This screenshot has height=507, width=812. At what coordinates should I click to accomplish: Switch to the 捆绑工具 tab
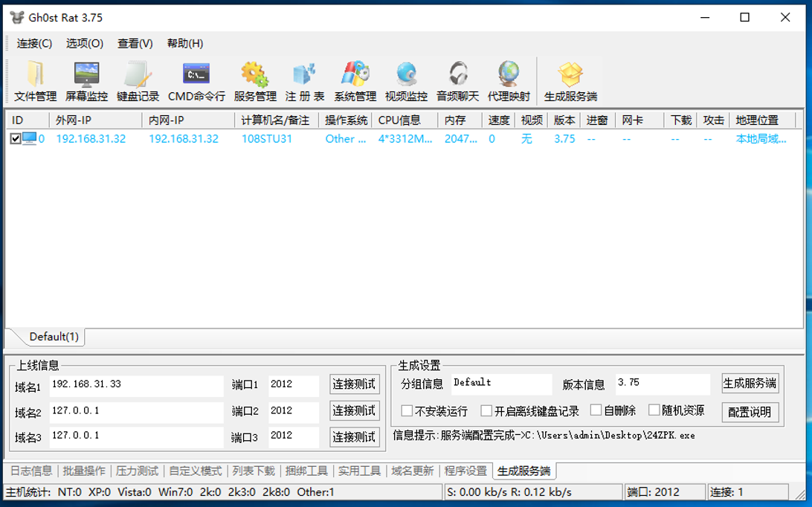click(x=306, y=471)
